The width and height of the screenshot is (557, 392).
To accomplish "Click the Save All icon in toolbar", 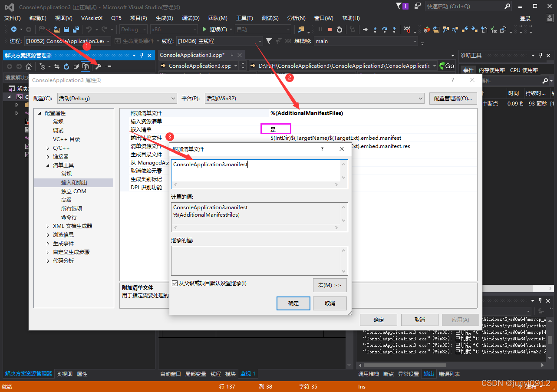I will point(76,30).
